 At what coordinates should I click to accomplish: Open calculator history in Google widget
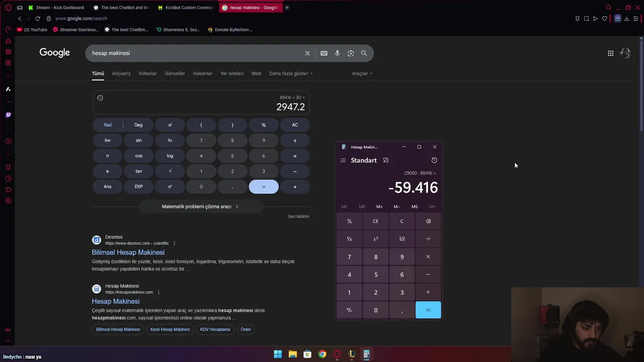point(100,98)
